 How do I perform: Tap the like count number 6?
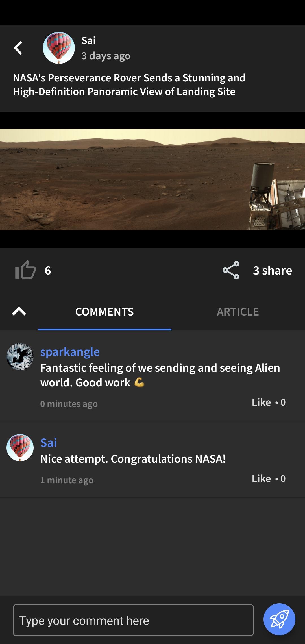48,271
